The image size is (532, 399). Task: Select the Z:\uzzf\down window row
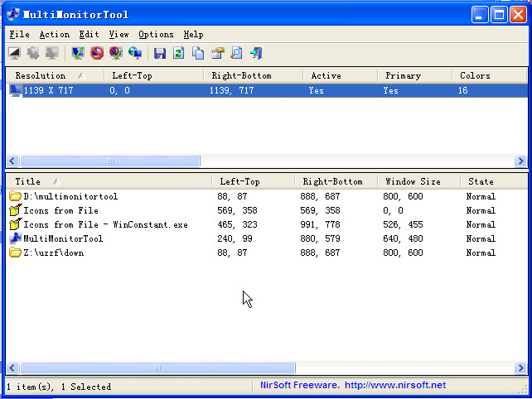pyautogui.click(x=53, y=252)
